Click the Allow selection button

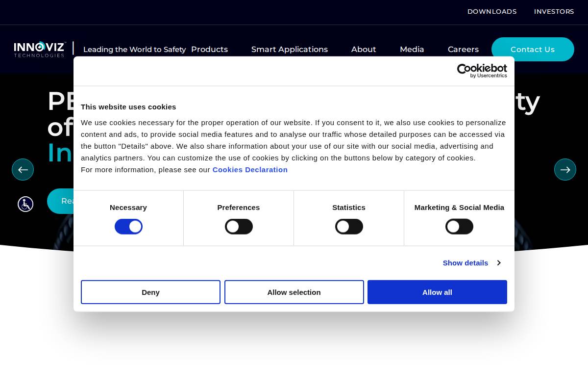294,292
